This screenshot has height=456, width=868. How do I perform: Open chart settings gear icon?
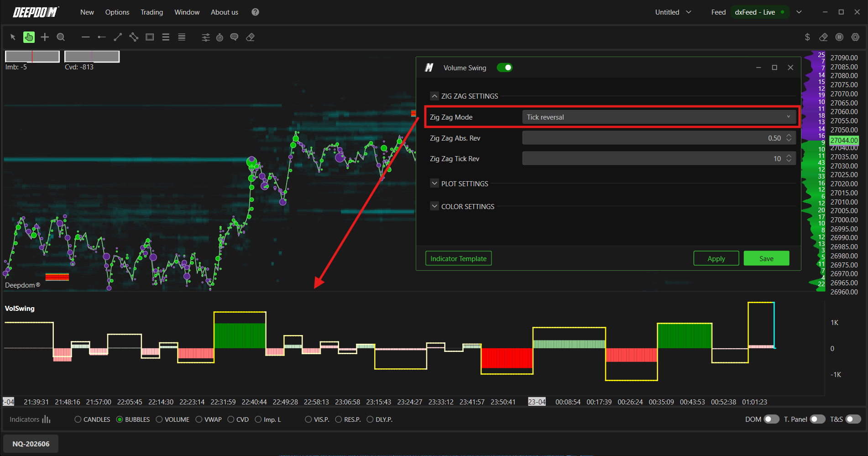click(855, 37)
